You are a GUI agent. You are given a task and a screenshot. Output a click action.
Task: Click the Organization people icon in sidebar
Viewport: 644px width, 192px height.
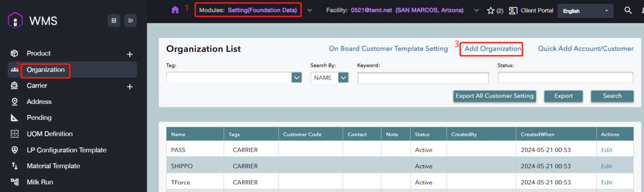point(14,70)
